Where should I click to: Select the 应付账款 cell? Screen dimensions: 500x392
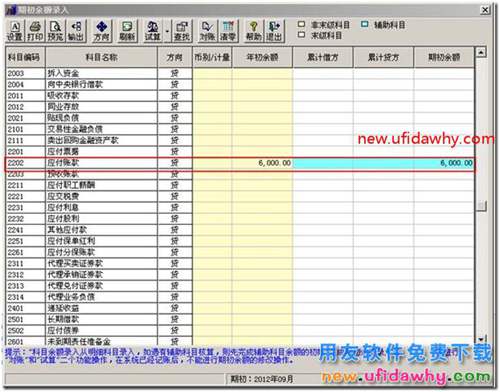pos(102,163)
